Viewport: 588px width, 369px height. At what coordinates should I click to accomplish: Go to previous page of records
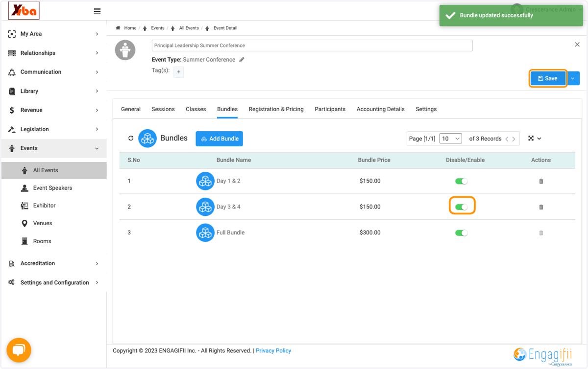click(x=507, y=139)
